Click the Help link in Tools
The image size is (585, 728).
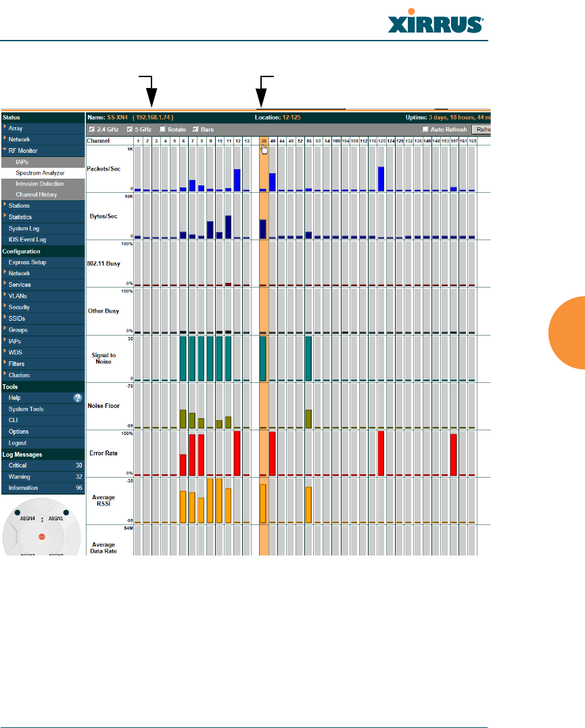tap(14, 398)
